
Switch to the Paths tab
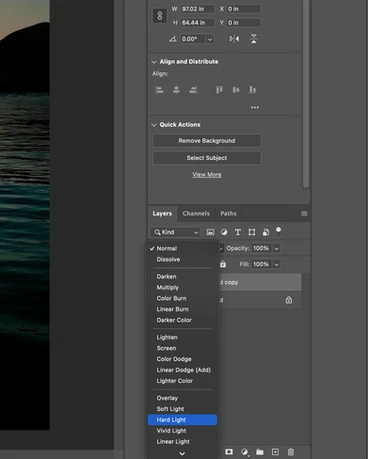point(228,213)
